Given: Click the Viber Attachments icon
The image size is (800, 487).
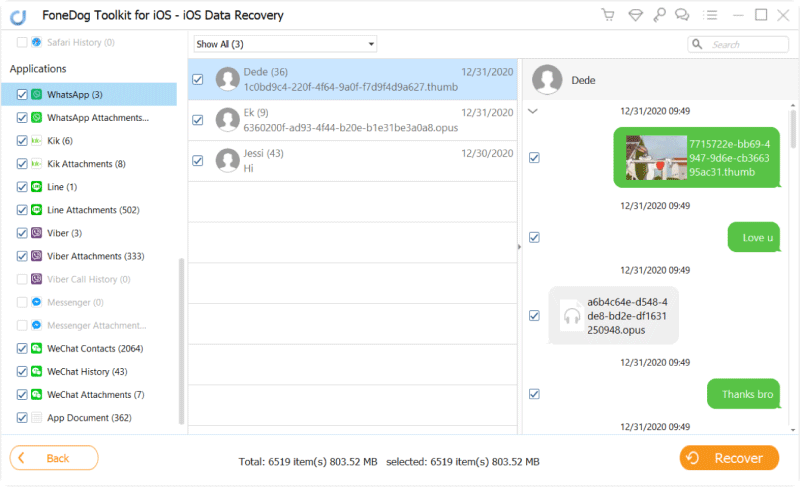Looking at the screenshot, I should (x=37, y=255).
